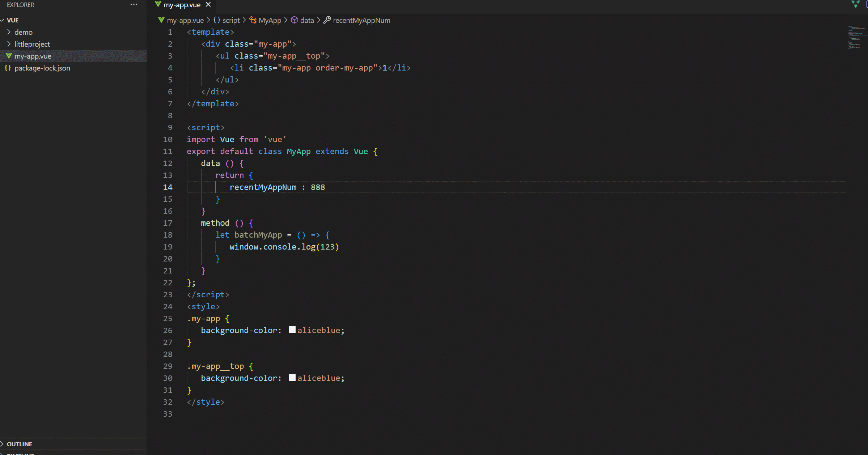Expand the OUTLINE panel

(x=20, y=444)
